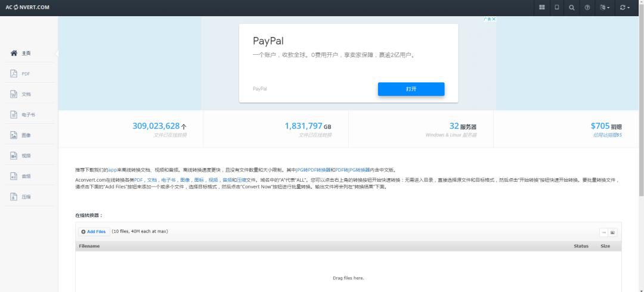This screenshot has height=292, width=644.
Task: Follow the 图像 link in description paragraph
Action: click(x=184, y=180)
